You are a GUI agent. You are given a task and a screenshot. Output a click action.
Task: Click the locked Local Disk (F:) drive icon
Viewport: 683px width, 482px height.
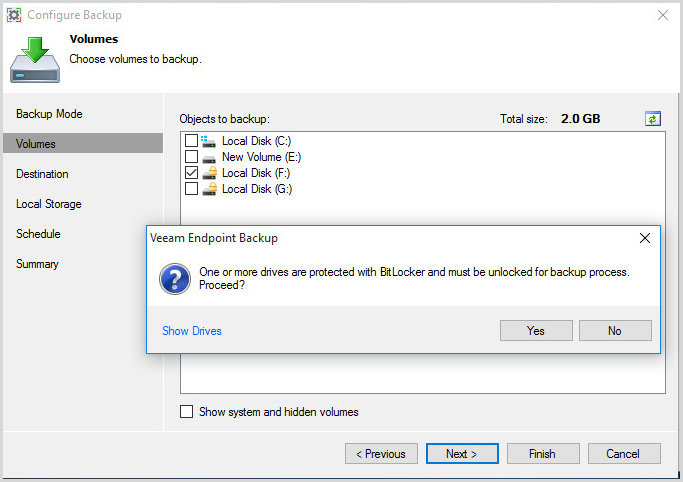[x=209, y=173]
